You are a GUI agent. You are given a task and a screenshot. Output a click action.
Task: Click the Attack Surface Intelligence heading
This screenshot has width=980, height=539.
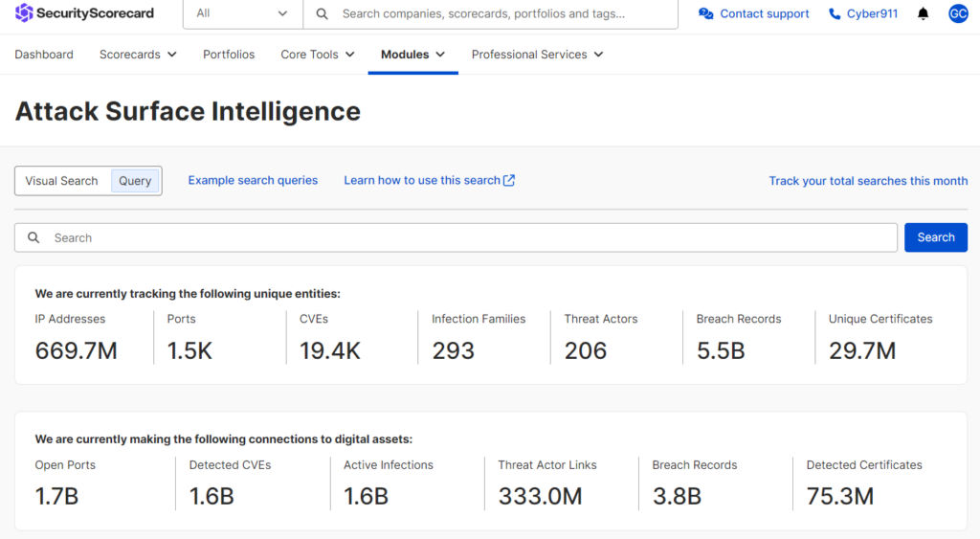[188, 111]
